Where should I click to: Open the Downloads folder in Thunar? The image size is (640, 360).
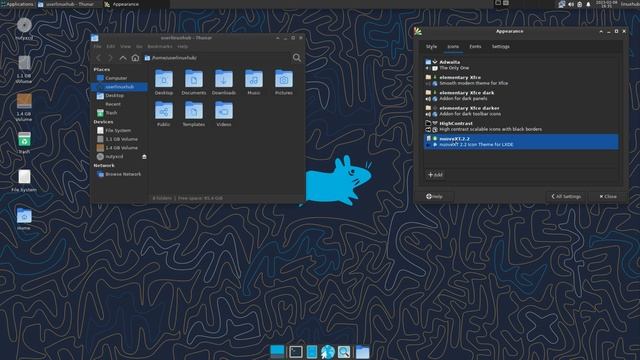tap(224, 82)
